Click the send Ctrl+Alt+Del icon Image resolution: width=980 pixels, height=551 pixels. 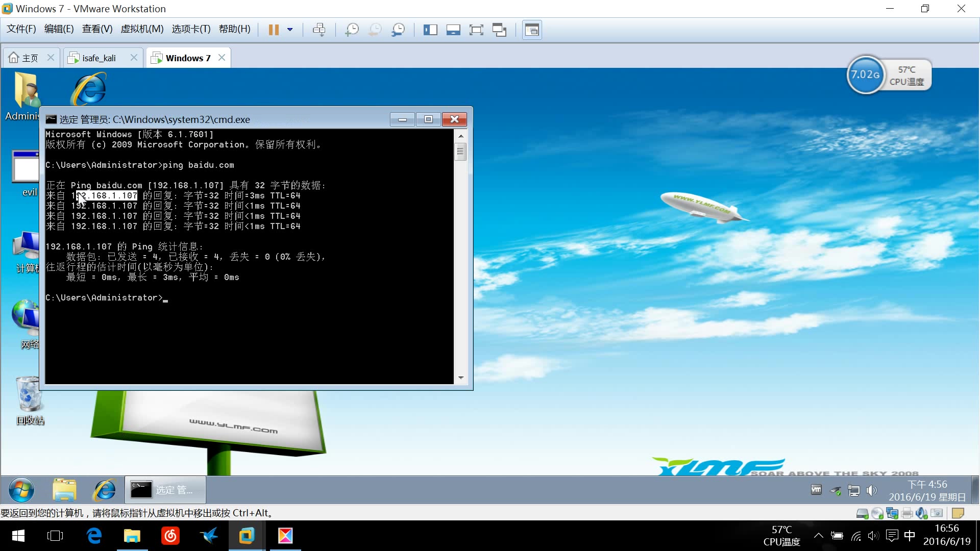[318, 30]
